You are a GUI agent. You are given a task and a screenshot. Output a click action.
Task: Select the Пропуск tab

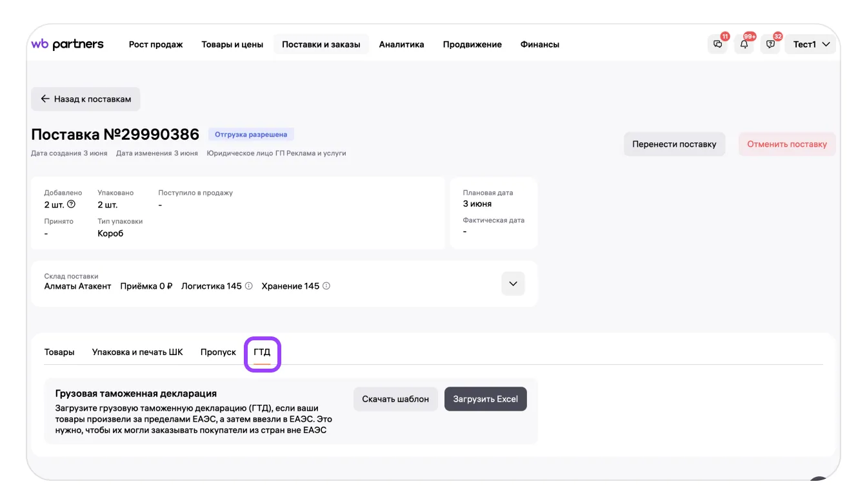(x=218, y=352)
